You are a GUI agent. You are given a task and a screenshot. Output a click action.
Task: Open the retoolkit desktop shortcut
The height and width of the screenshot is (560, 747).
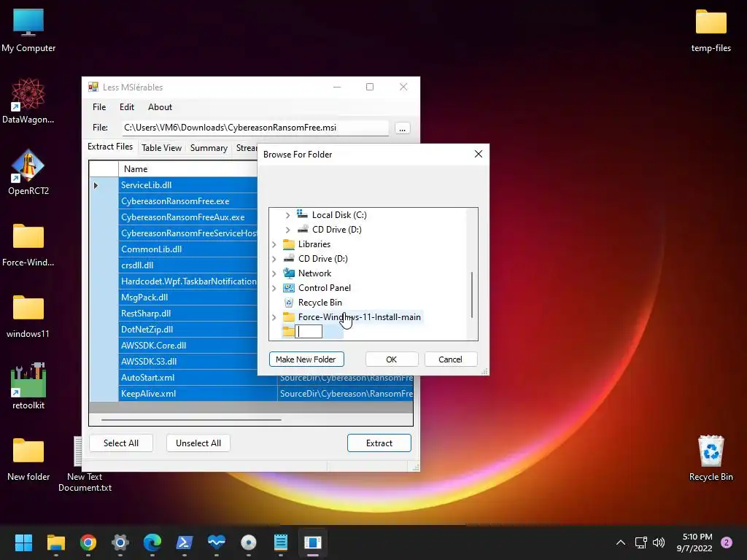tap(28, 387)
